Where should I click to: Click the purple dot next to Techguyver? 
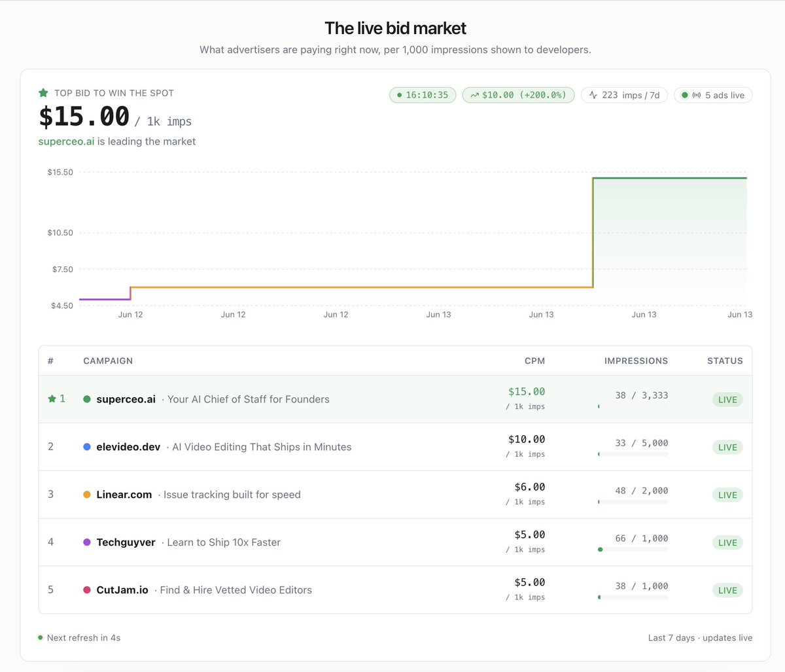coord(87,542)
